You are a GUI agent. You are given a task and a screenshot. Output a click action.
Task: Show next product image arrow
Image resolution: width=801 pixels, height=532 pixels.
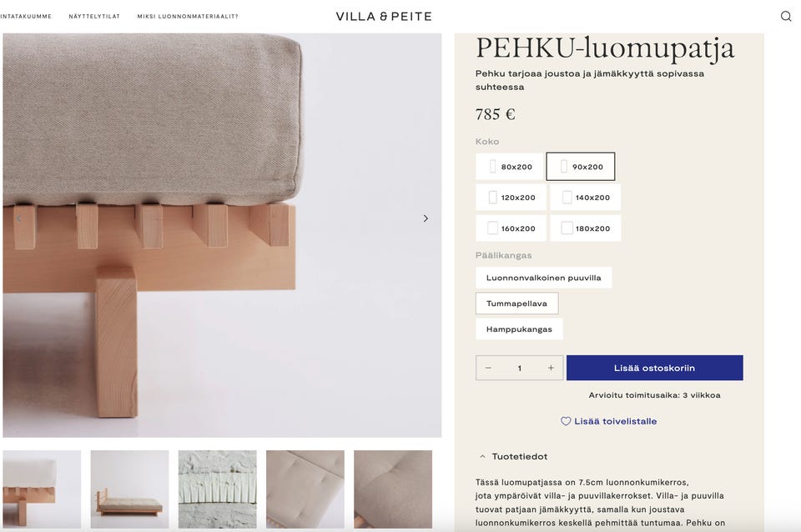tap(426, 218)
